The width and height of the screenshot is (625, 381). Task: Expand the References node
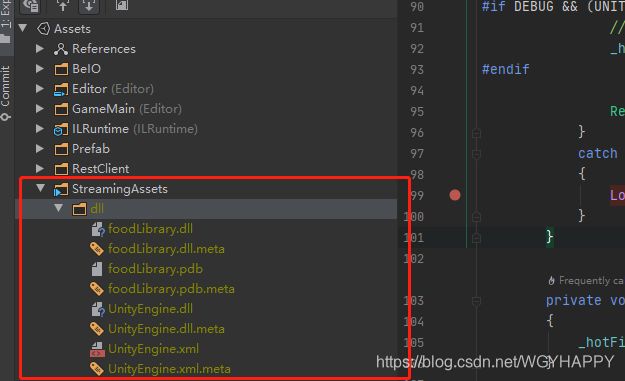39,49
